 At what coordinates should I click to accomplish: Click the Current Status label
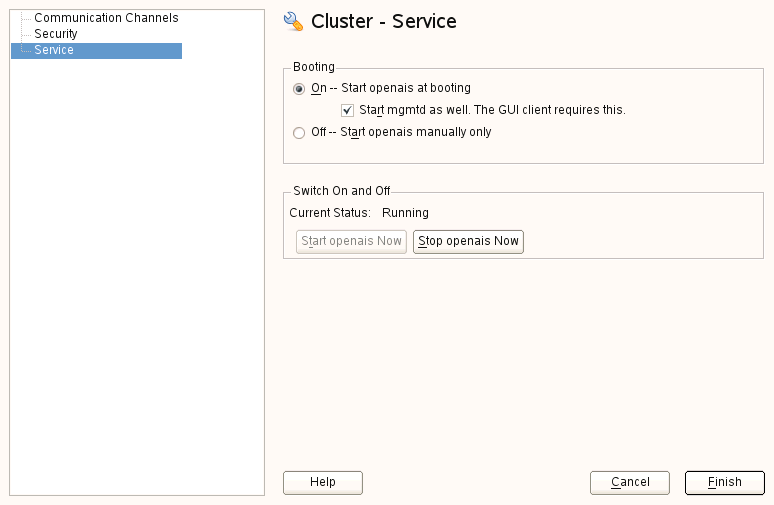[330, 213]
